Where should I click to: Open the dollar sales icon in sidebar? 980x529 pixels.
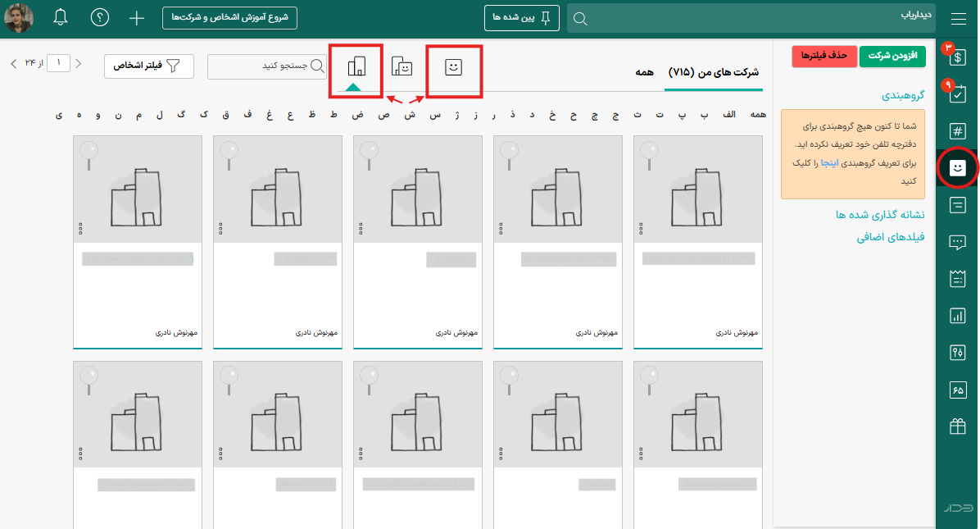[958, 57]
